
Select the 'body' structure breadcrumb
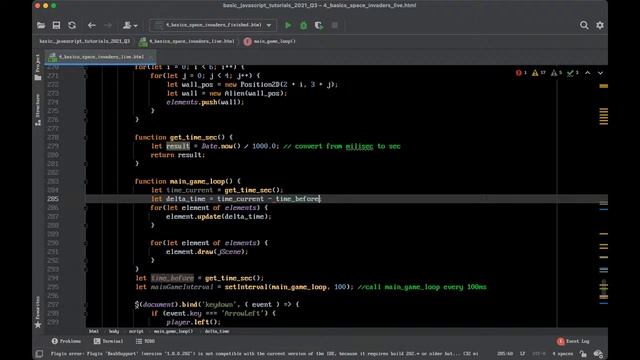pyautogui.click(x=114, y=331)
